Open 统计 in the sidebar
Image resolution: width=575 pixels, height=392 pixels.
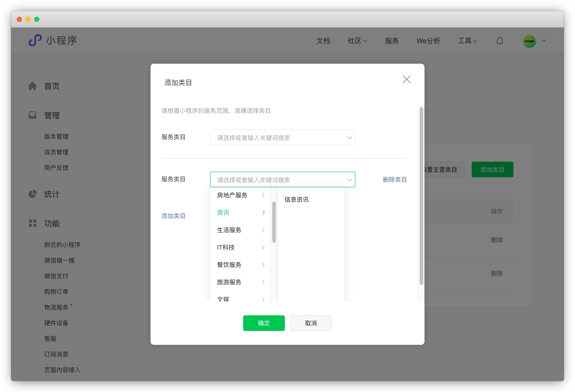[x=52, y=194]
